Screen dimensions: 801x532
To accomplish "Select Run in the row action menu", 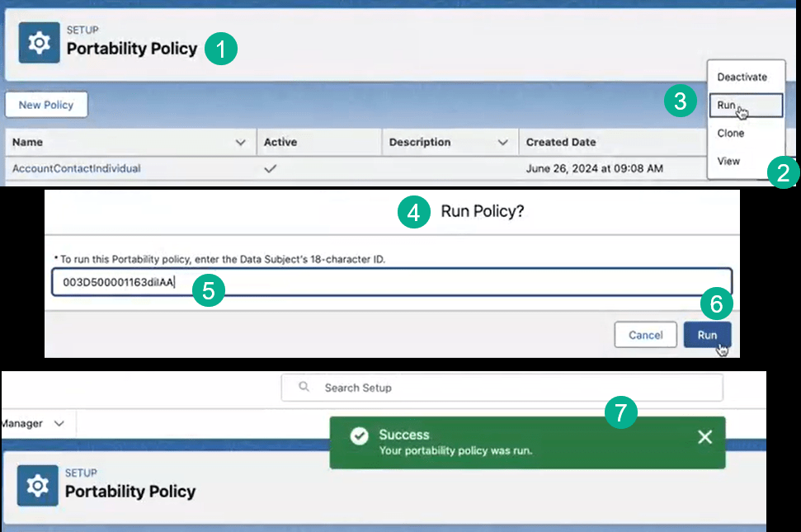I will tap(727, 106).
